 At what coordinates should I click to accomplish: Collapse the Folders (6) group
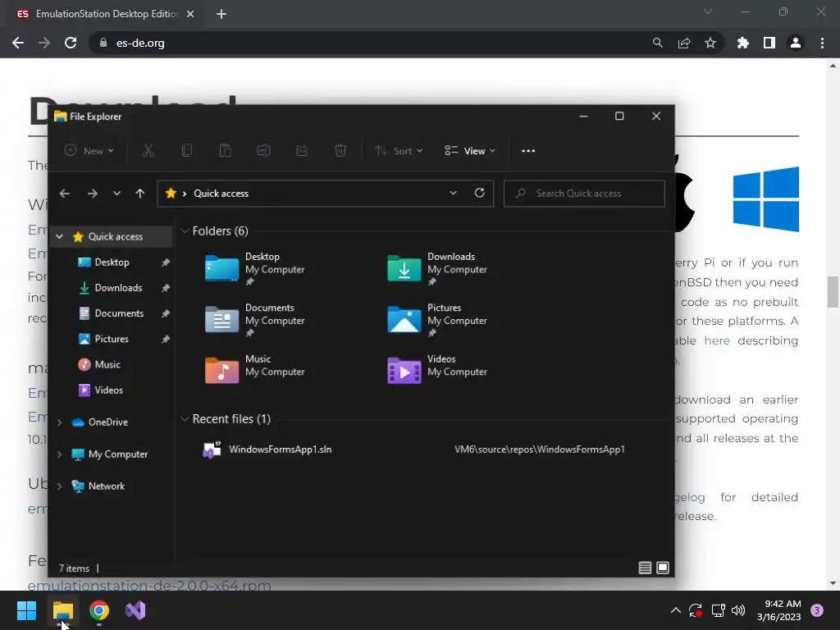pyautogui.click(x=185, y=231)
